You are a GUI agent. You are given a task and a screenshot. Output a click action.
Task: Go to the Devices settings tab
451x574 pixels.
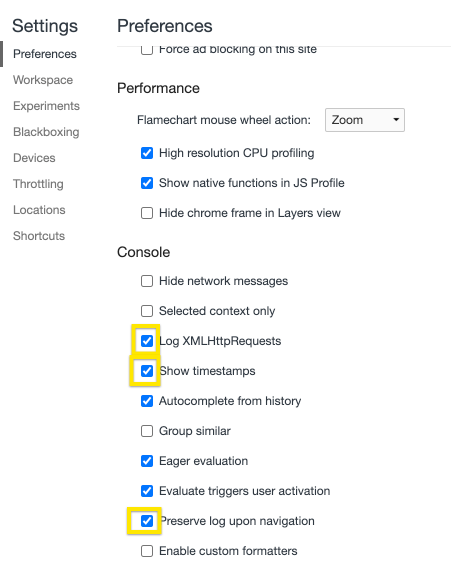coord(34,158)
